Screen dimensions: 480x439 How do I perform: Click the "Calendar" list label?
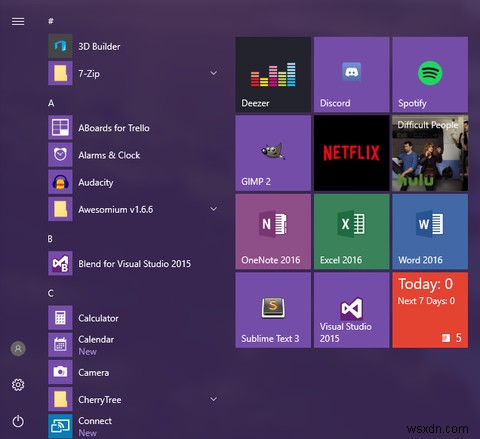[96, 339]
